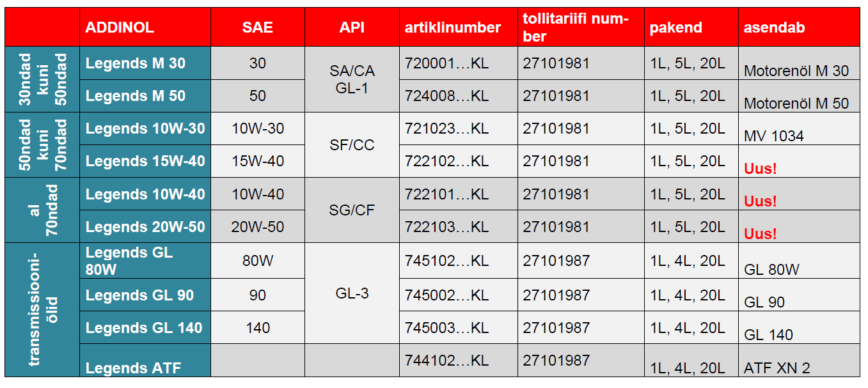Click the tollitariifi number column header
The height and width of the screenshot is (388, 868).
[x=575, y=27]
